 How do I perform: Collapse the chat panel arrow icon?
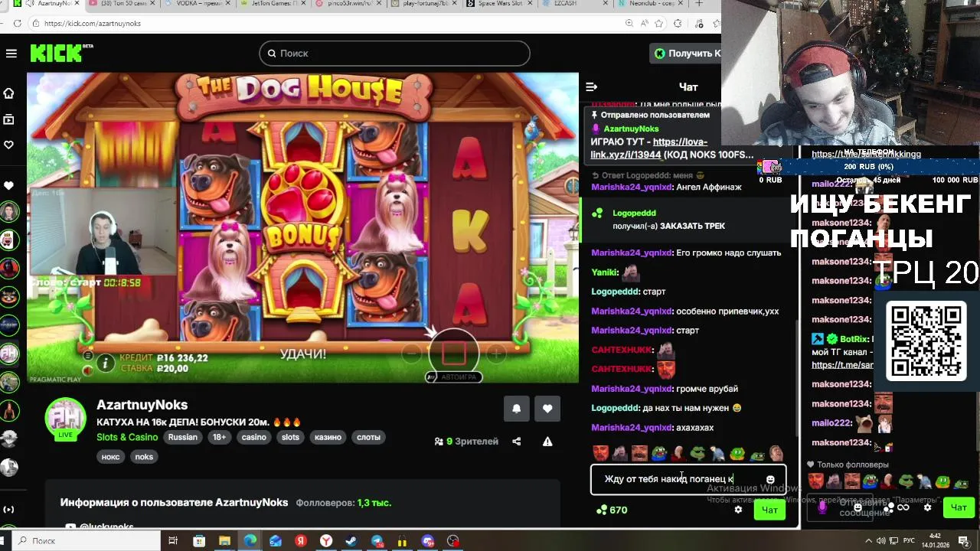click(x=591, y=87)
